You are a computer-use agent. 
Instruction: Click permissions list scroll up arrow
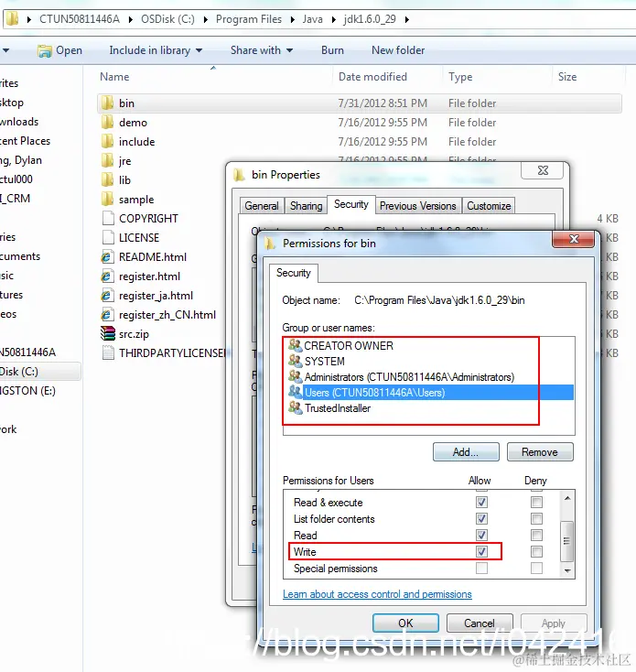(x=567, y=498)
